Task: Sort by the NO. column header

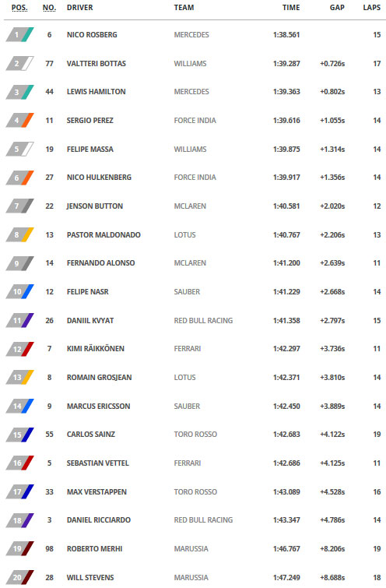Action: coord(49,8)
